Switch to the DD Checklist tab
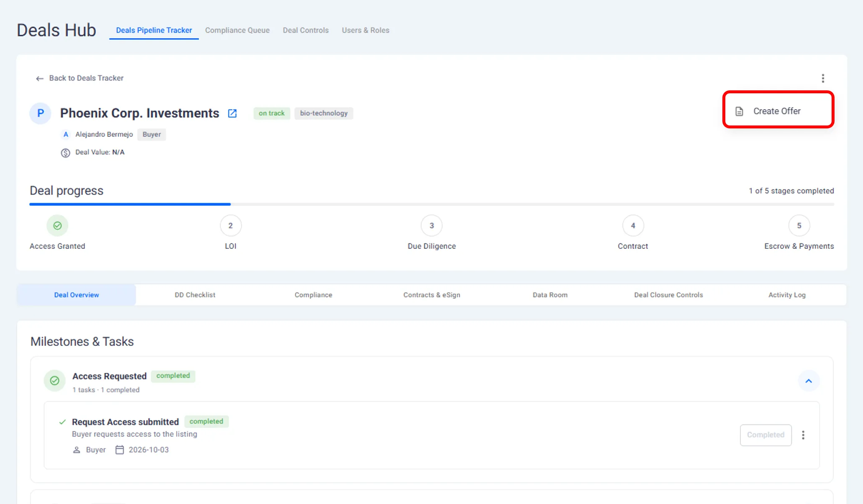Image resolution: width=863 pixels, height=504 pixels. coord(195,295)
